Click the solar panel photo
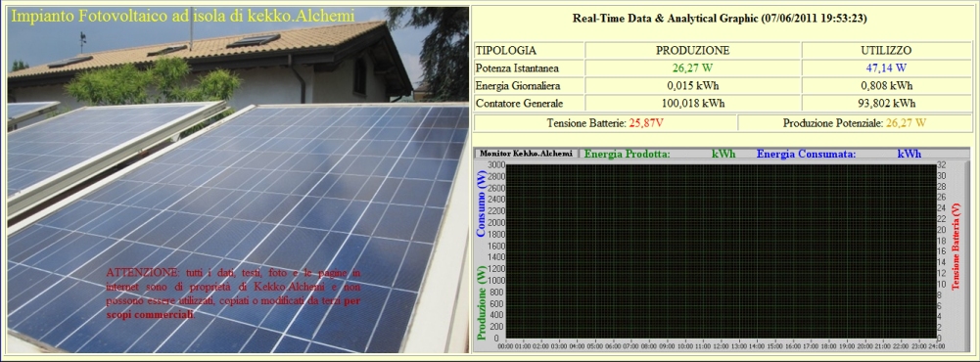 238,180
